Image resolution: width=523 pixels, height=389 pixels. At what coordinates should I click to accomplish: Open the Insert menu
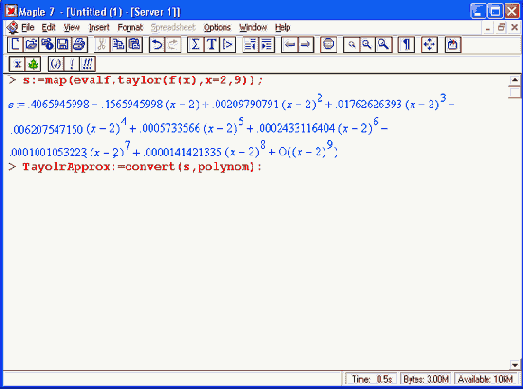(99, 27)
